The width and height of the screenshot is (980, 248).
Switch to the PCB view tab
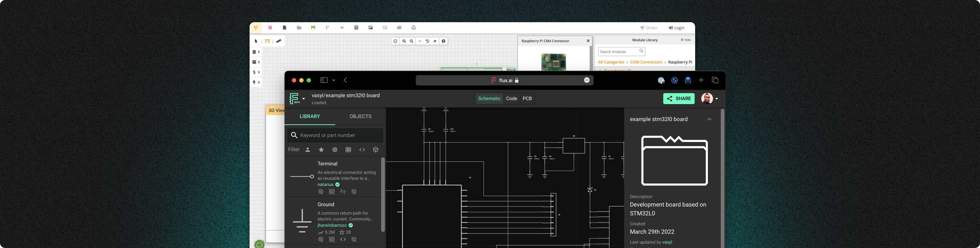tap(527, 99)
